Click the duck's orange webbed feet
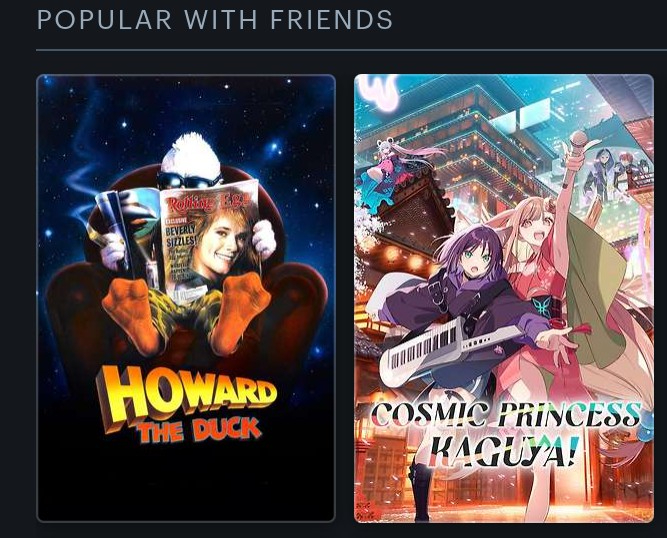 pyautogui.click(x=186, y=313)
